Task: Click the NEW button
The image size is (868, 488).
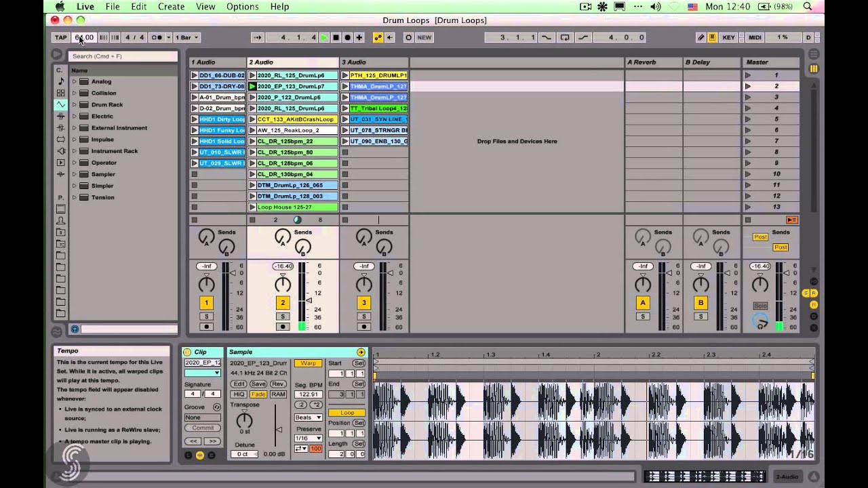Action: [425, 37]
